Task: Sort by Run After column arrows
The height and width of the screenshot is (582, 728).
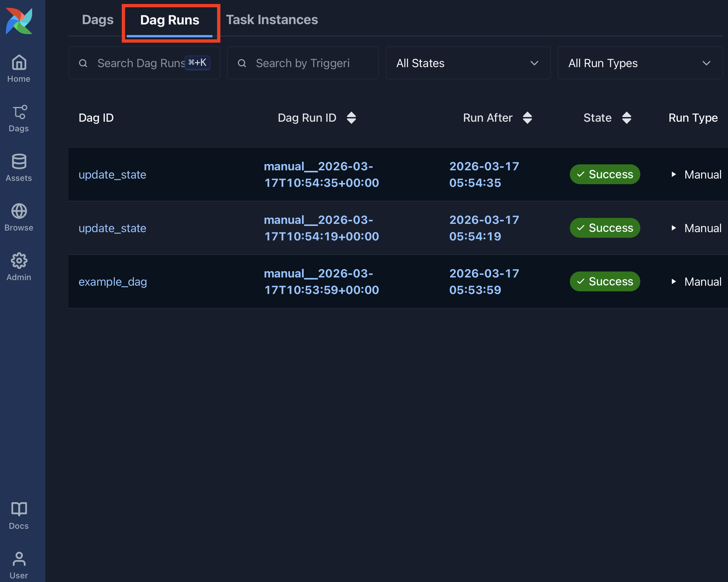Action: (x=527, y=118)
